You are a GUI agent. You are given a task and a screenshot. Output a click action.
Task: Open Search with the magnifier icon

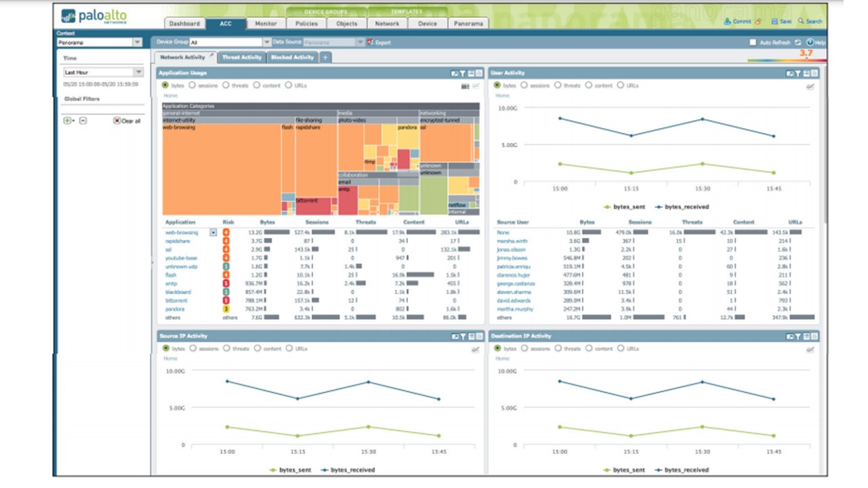(801, 22)
